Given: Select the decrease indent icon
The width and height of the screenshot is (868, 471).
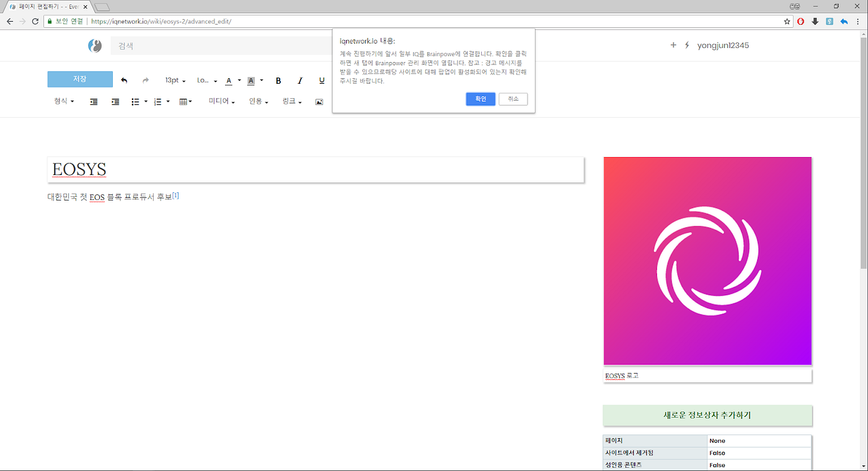Looking at the screenshot, I should click(94, 101).
